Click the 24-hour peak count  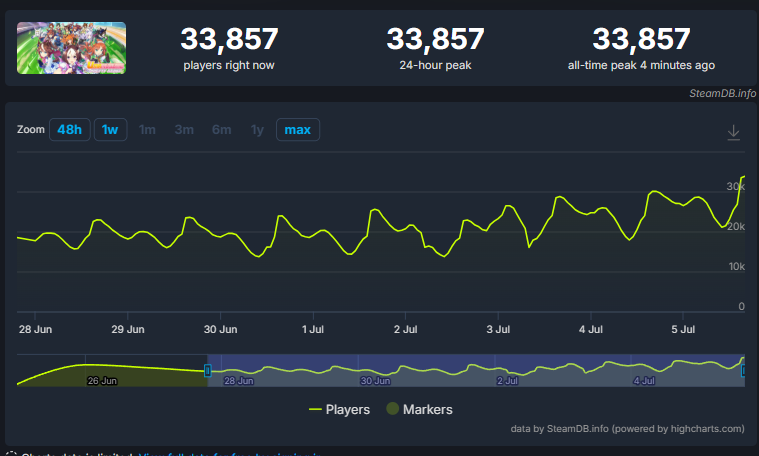435,39
